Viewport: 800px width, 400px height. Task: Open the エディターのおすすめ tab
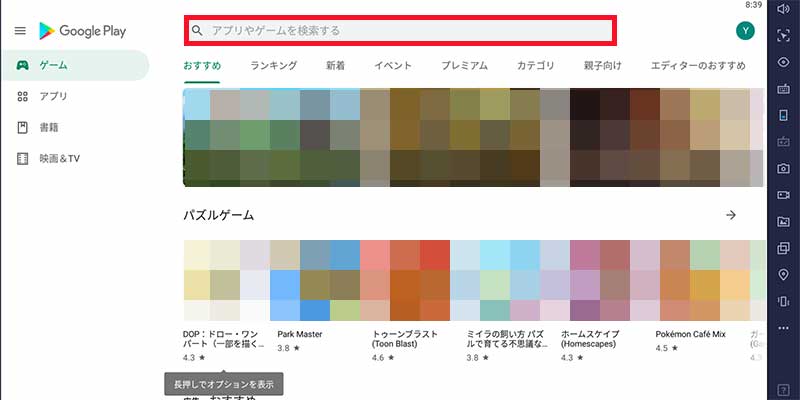tap(698, 65)
